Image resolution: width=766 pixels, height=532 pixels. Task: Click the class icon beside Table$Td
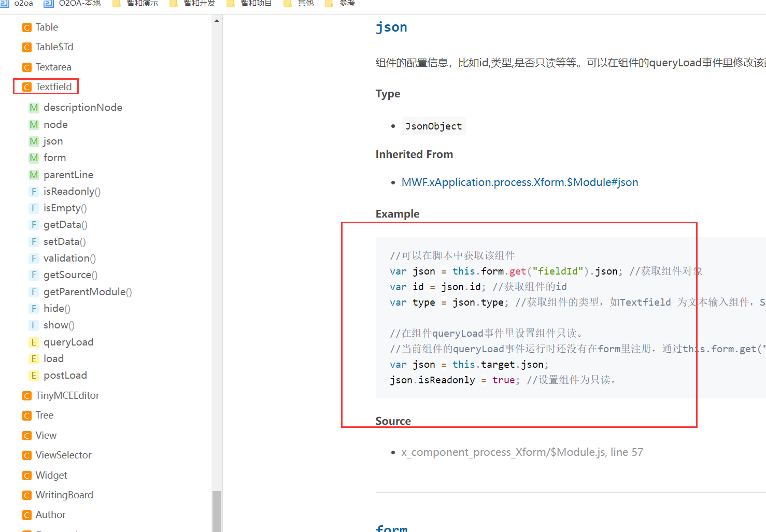coord(27,48)
